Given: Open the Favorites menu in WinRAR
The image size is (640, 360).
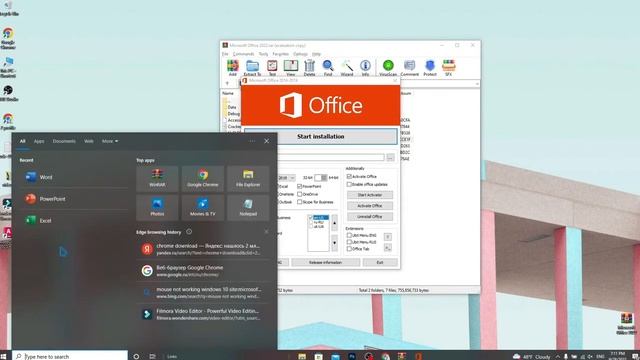Looking at the screenshot, I should tap(280, 54).
